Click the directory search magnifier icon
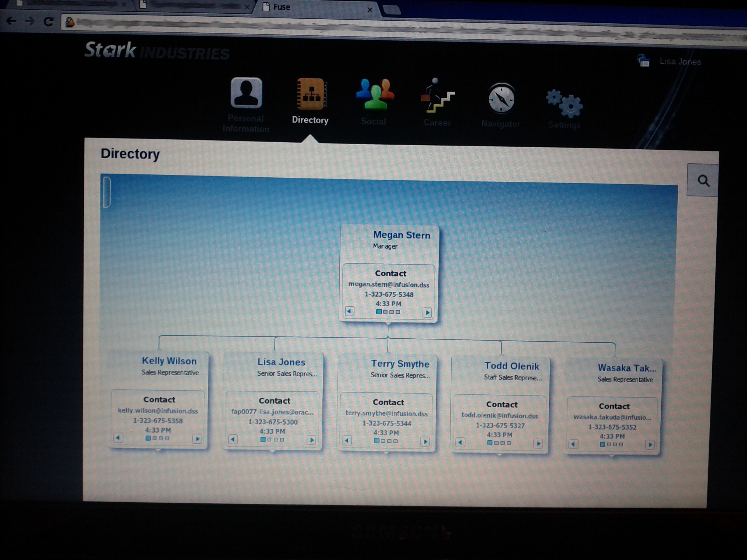This screenshot has width=747, height=560. click(703, 181)
